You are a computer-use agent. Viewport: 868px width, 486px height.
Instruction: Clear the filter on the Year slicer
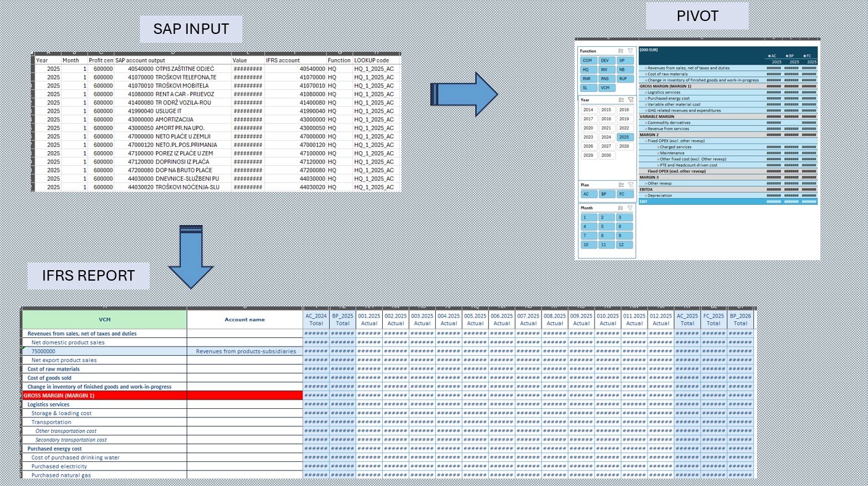click(x=630, y=99)
